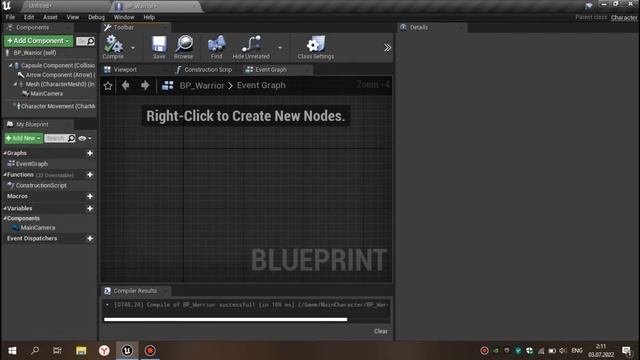Image resolution: width=640 pixels, height=360 pixels.
Task: Open ConstructionScript function
Action: coord(41,185)
